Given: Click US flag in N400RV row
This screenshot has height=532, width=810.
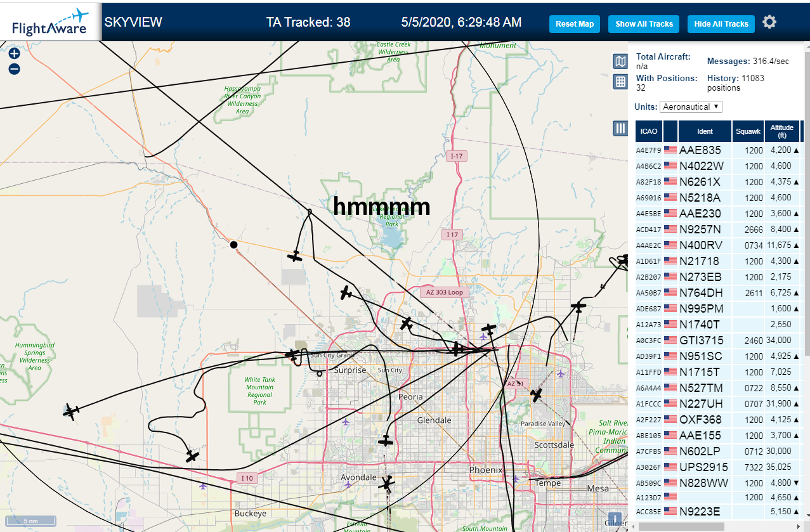Looking at the screenshot, I should [x=670, y=245].
